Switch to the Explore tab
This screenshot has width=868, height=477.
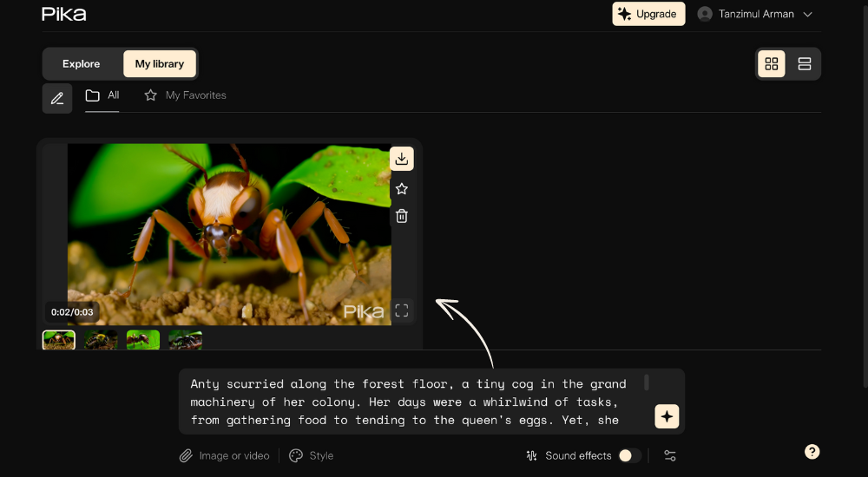click(81, 64)
